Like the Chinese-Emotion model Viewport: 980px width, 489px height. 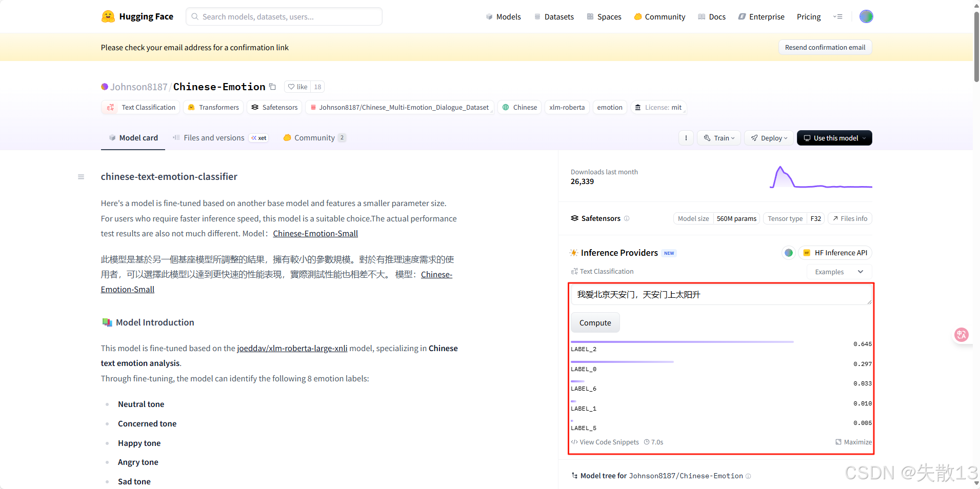297,87
